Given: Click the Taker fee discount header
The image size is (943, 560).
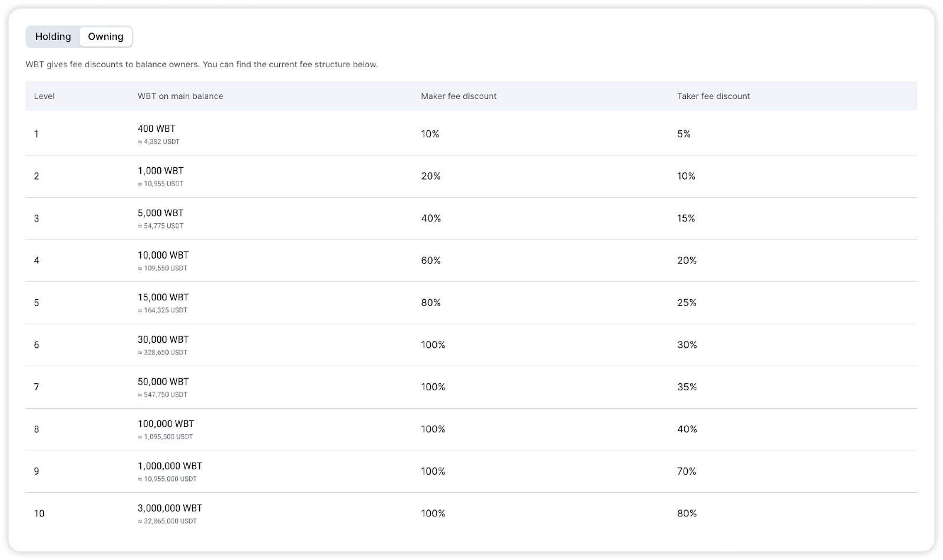Looking at the screenshot, I should tap(713, 96).
